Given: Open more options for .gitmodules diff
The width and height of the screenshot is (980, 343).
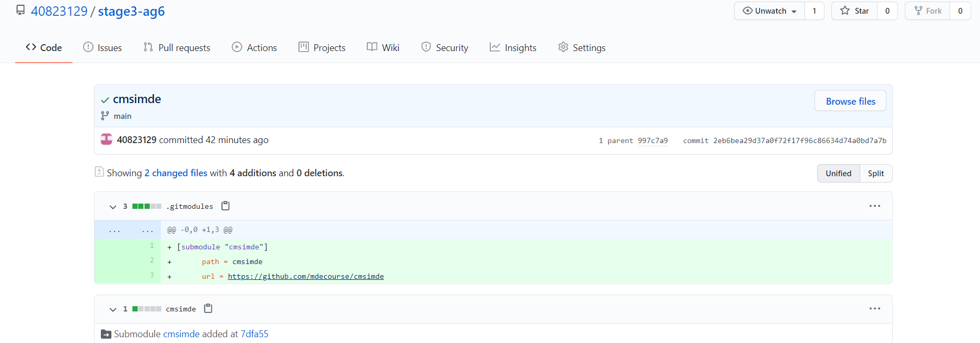Looking at the screenshot, I should [x=874, y=206].
